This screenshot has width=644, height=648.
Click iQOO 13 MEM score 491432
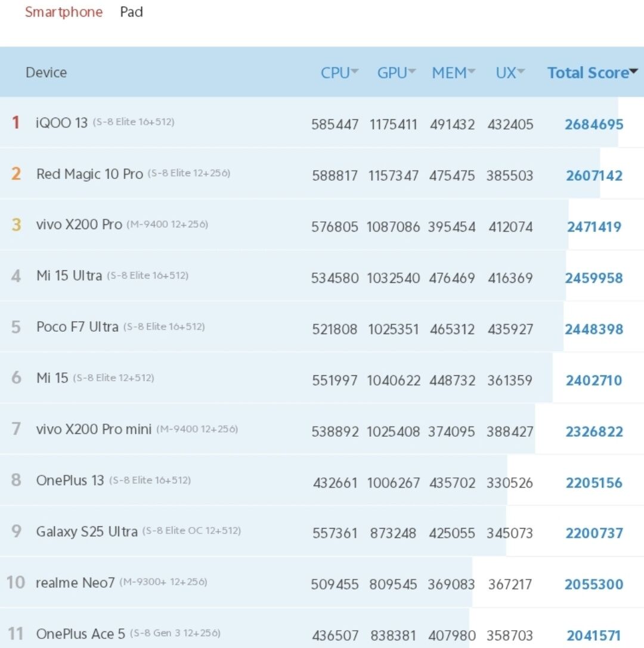click(x=453, y=124)
